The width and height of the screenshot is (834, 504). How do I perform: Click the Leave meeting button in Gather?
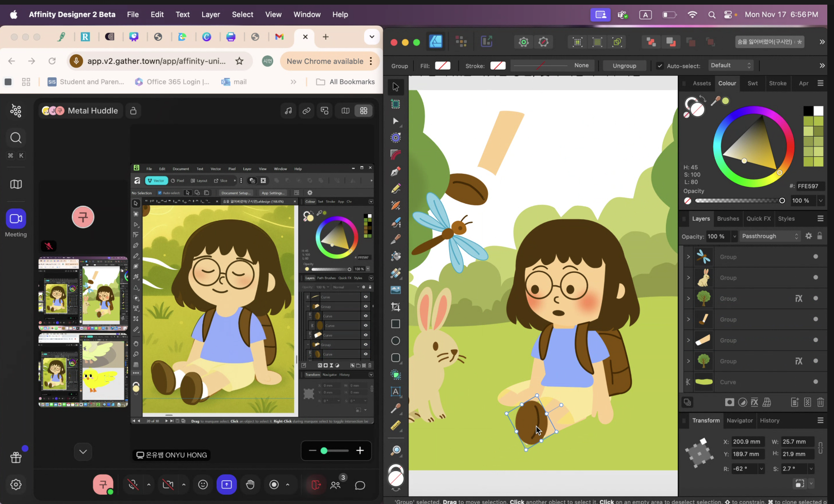pyautogui.click(x=315, y=484)
